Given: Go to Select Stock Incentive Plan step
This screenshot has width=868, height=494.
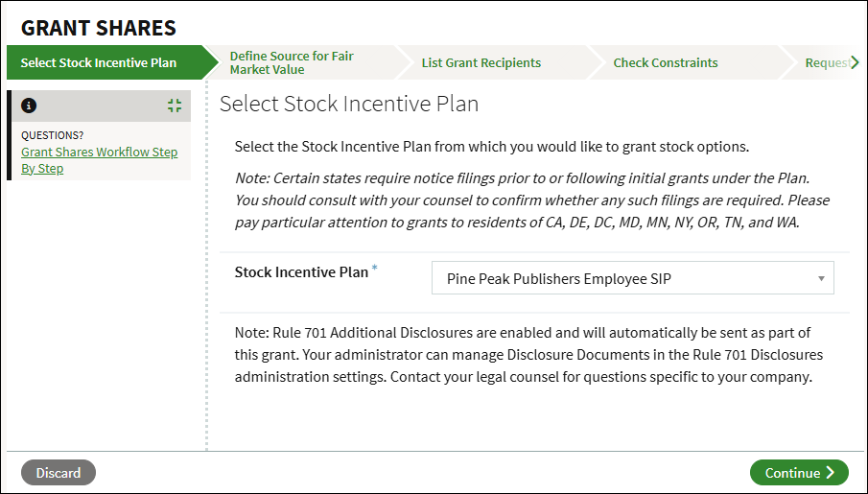Looking at the screenshot, I should 99,63.
